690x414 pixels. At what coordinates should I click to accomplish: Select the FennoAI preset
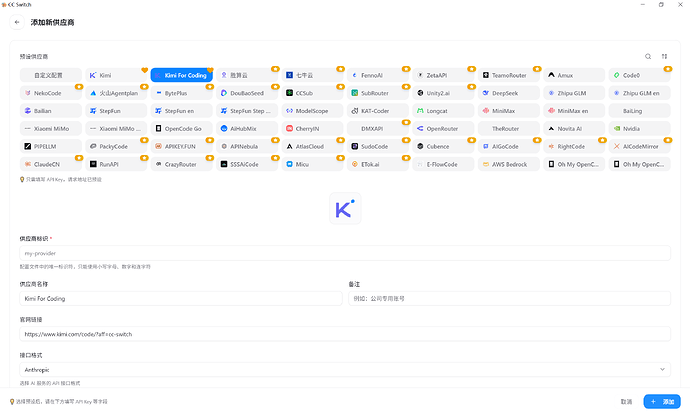point(378,75)
